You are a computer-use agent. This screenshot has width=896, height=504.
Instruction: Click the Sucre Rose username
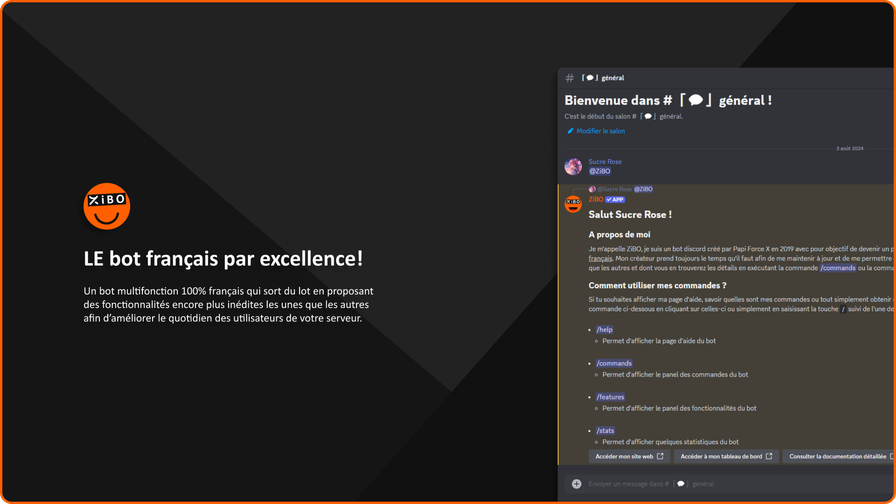click(605, 162)
